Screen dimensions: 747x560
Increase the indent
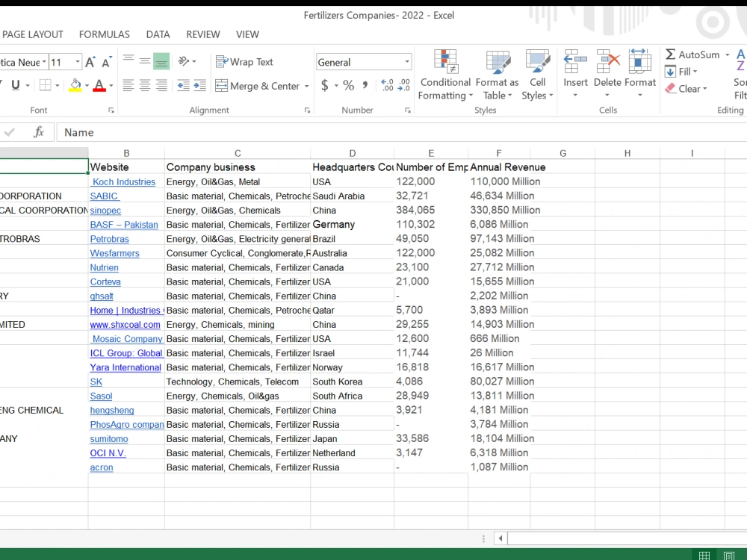click(199, 86)
